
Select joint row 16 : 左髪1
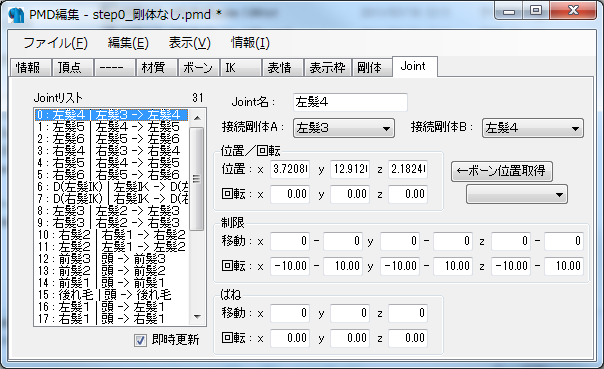(111, 307)
